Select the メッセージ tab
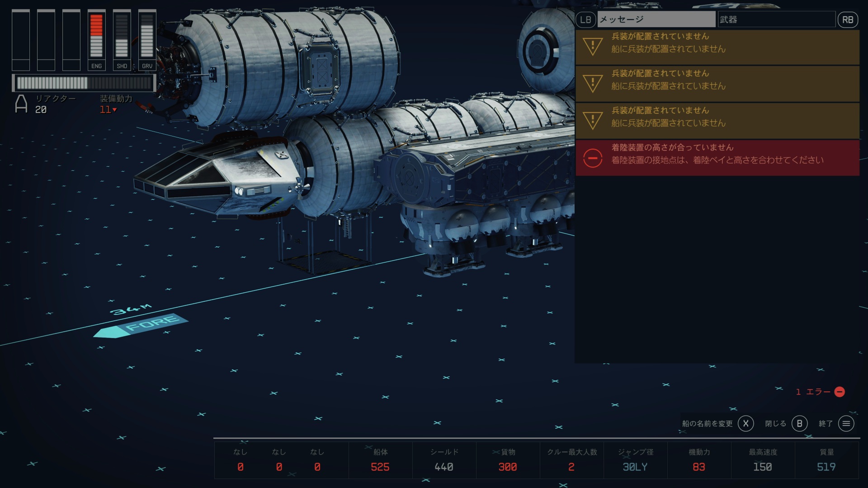Viewport: 868px width, 488px height. click(656, 19)
